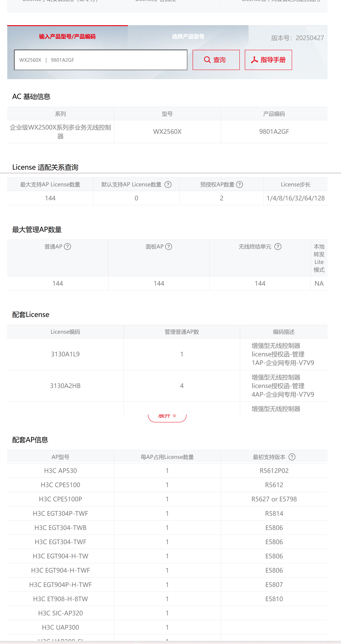Open help icon beside 预授权AP数量

(240, 185)
